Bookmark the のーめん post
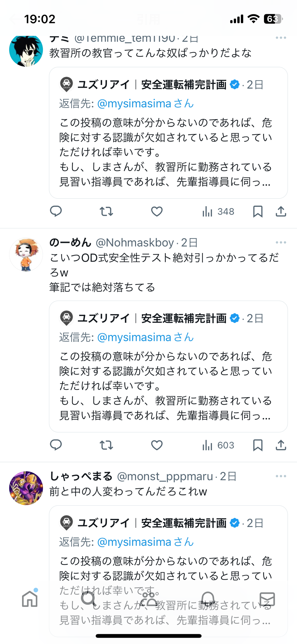Screen dimensions: 297x644 (258, 445)
